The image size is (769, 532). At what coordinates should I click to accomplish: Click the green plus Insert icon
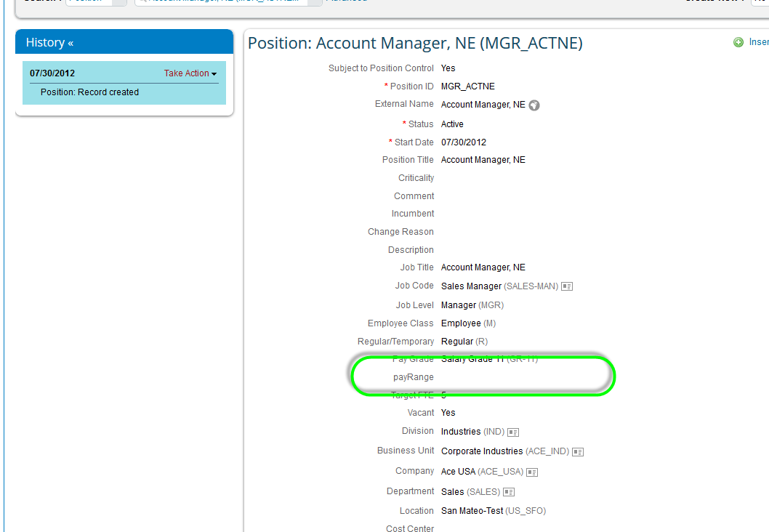click(738, 42)
